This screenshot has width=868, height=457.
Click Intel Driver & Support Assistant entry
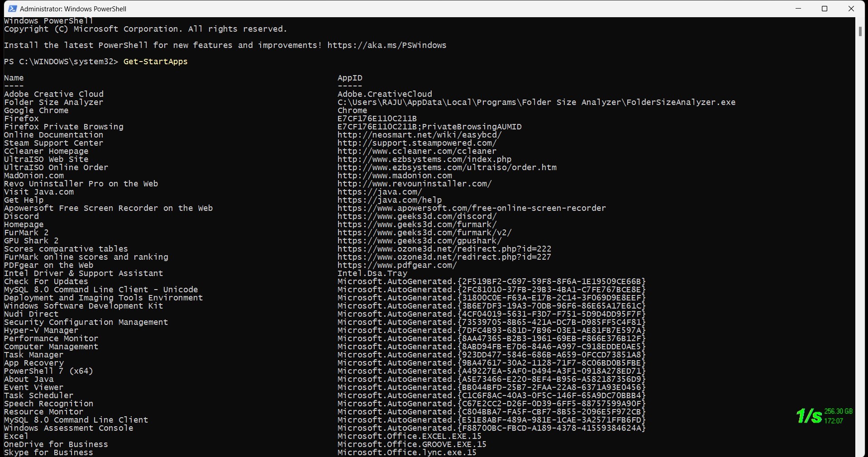click(x=84, y=273)
